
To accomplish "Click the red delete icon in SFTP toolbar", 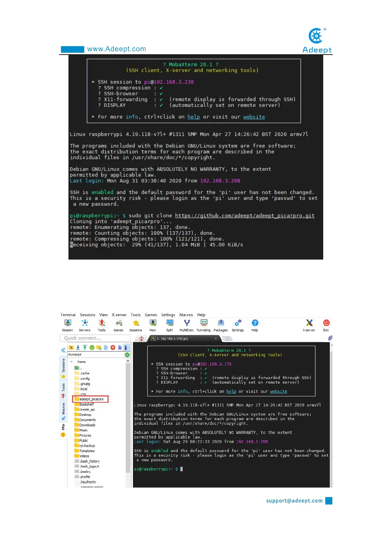I will pos(113,347).
